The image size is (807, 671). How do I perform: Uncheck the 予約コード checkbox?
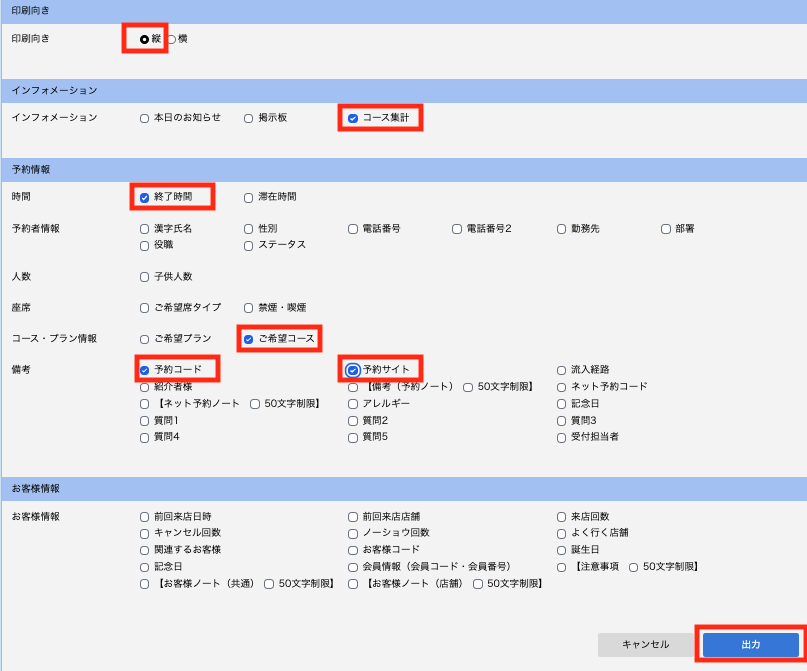click(x=144, y=370)
